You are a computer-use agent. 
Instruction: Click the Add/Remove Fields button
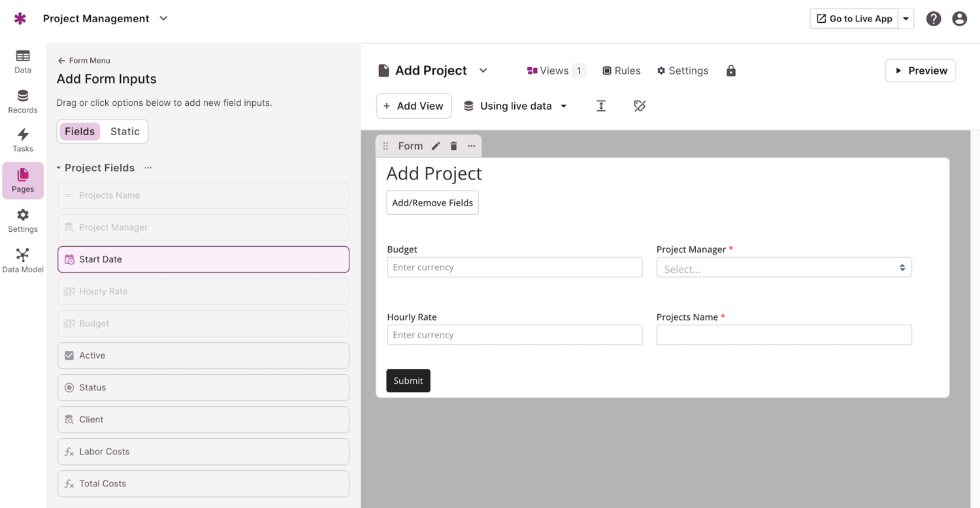[433, 202]
